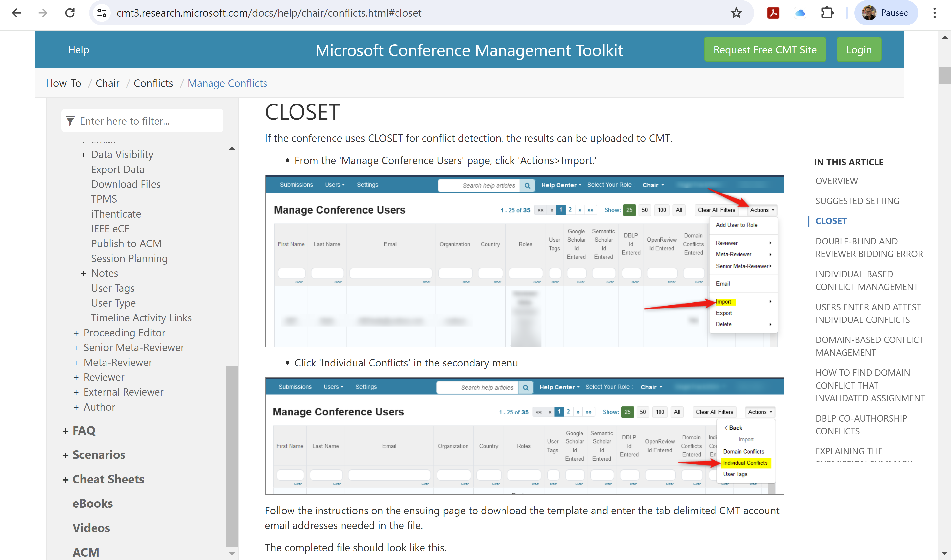
Task: Open Timeline Activity Links in the sidebar
Action: (x=141, y=318)
